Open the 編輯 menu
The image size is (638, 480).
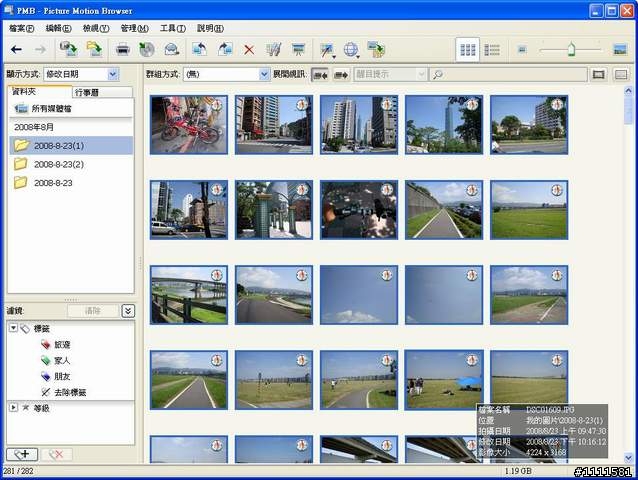click(x=59, y=28)
